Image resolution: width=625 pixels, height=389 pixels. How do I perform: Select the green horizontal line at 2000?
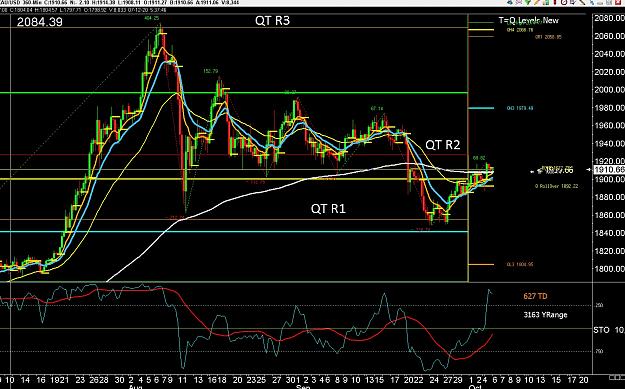pyautogui.click(x=234, y=93)
